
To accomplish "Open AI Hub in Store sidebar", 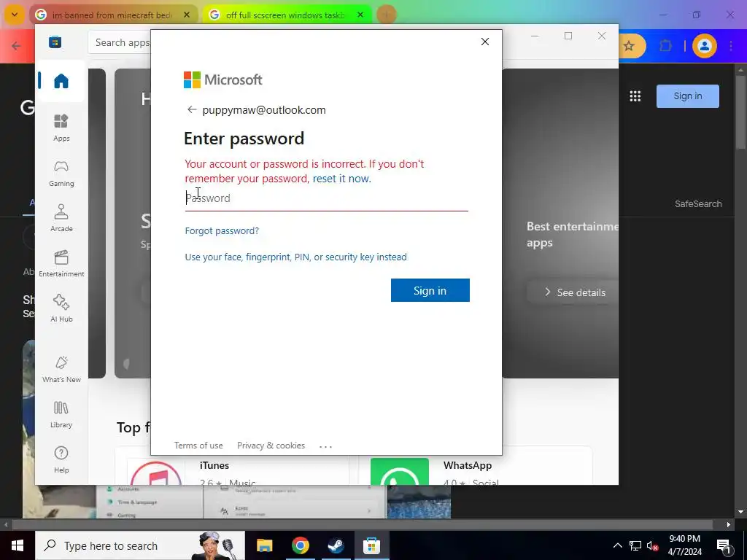I will (x=61, y=308).
